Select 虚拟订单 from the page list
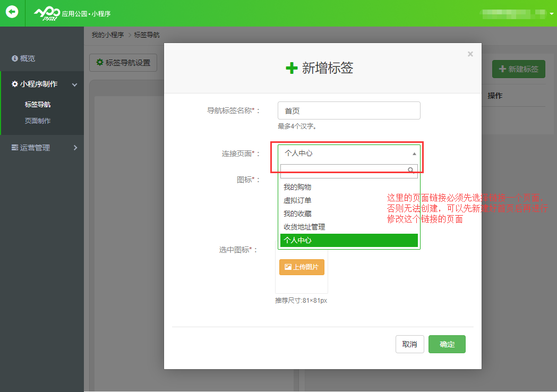The image size is (557, 392). click(297, 200)
